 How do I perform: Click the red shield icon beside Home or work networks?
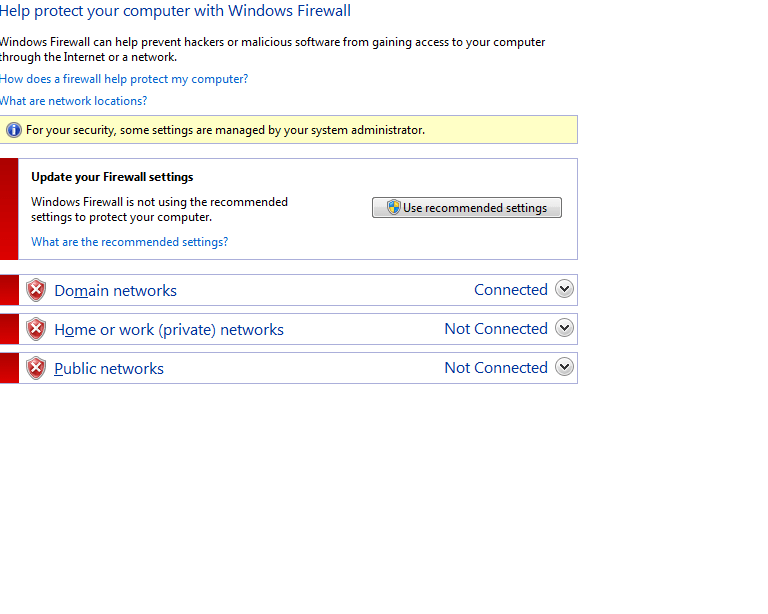(36, 329)
